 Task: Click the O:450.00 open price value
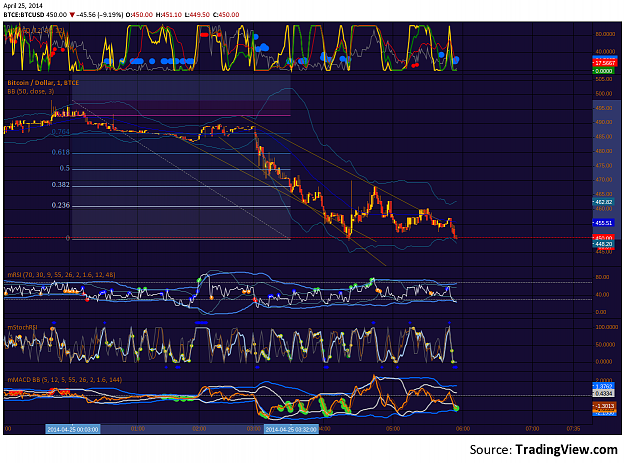tap(139, 15)
